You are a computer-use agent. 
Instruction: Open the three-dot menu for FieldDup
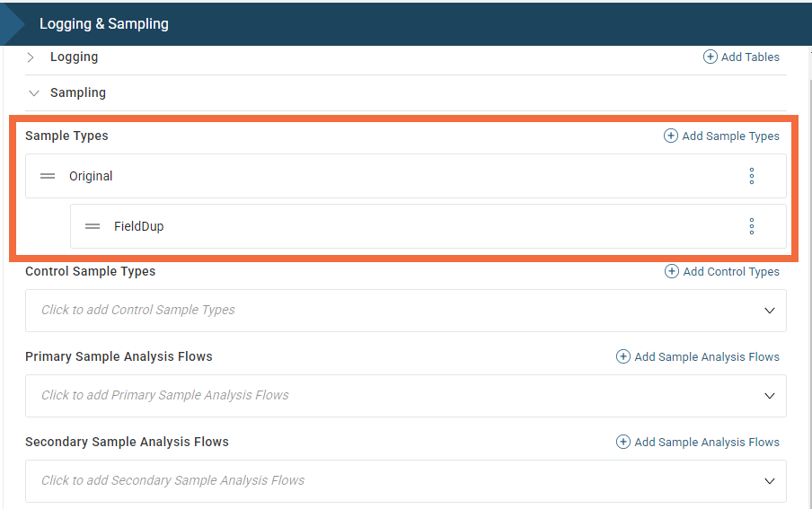click(x=752, y=226)
